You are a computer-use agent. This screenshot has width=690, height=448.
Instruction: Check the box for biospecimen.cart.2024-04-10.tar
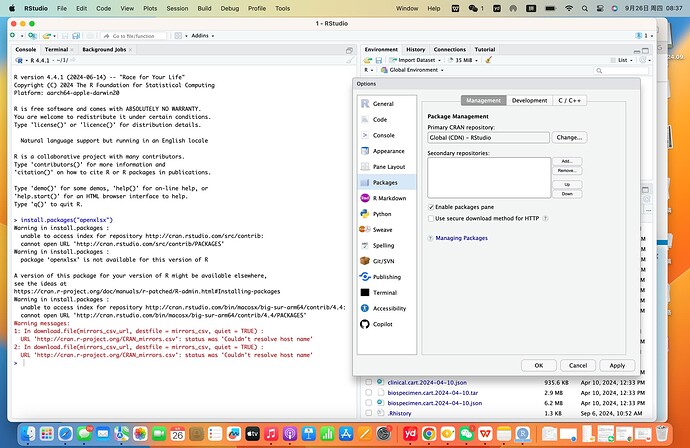[368, 393]
